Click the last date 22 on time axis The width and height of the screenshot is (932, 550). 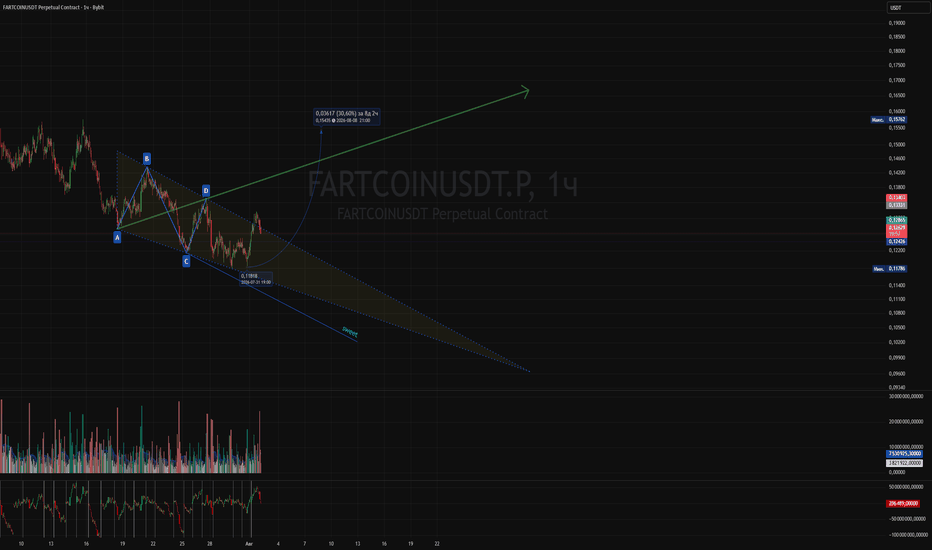pyautogui.click(x=437, y=543)
